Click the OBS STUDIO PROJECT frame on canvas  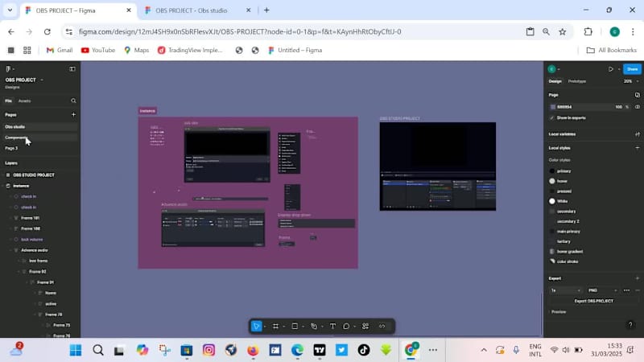[437, 167]
